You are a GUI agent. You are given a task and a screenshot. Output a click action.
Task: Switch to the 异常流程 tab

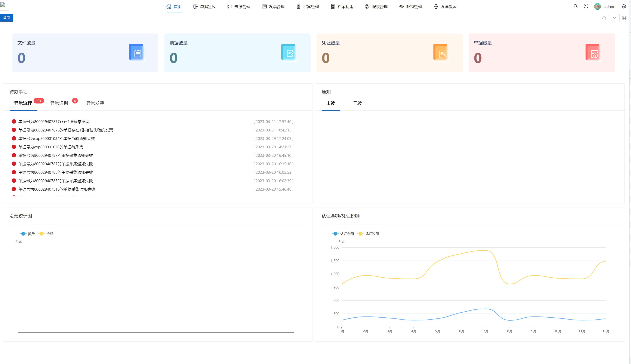point(23,103)
